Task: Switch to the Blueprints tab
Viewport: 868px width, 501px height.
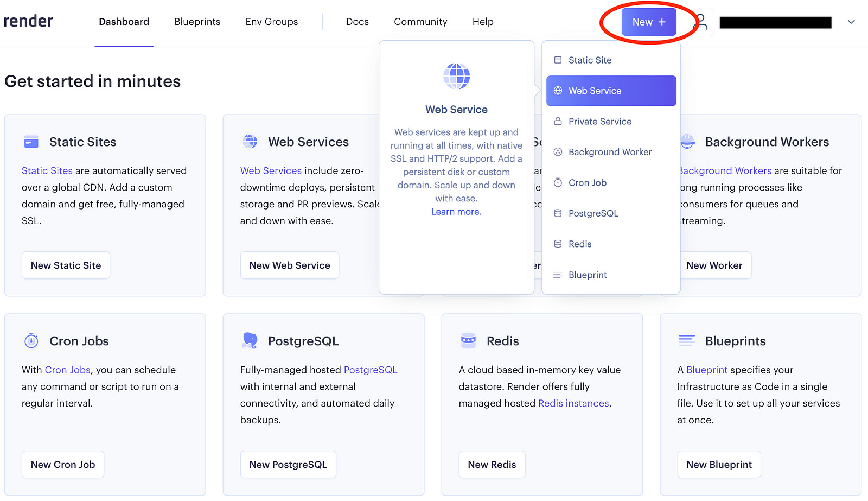Action: coord(197,22)
